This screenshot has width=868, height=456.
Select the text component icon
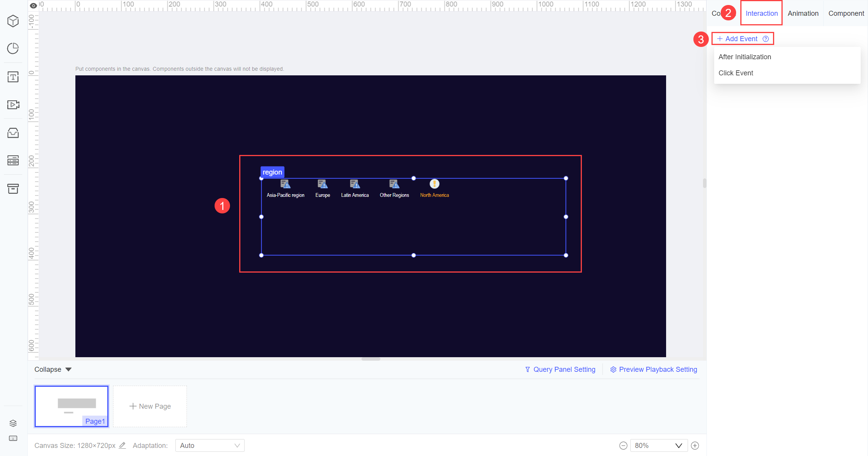coord(13,77)
